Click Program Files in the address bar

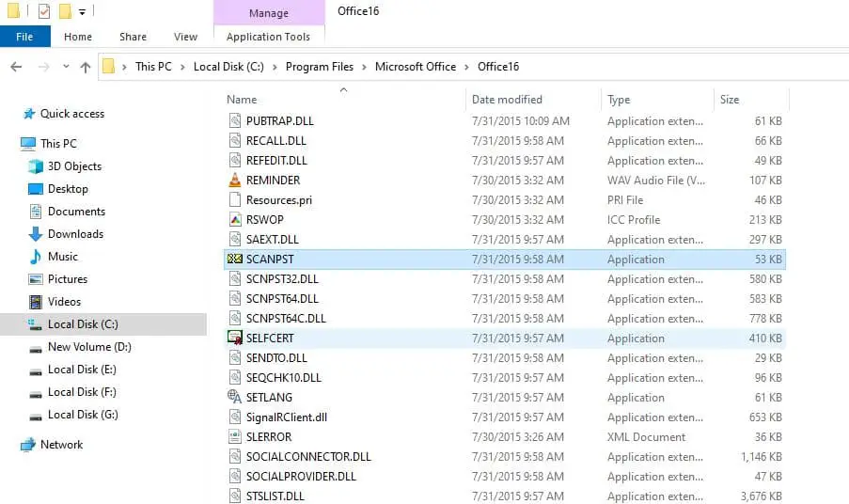pos(320,67)
